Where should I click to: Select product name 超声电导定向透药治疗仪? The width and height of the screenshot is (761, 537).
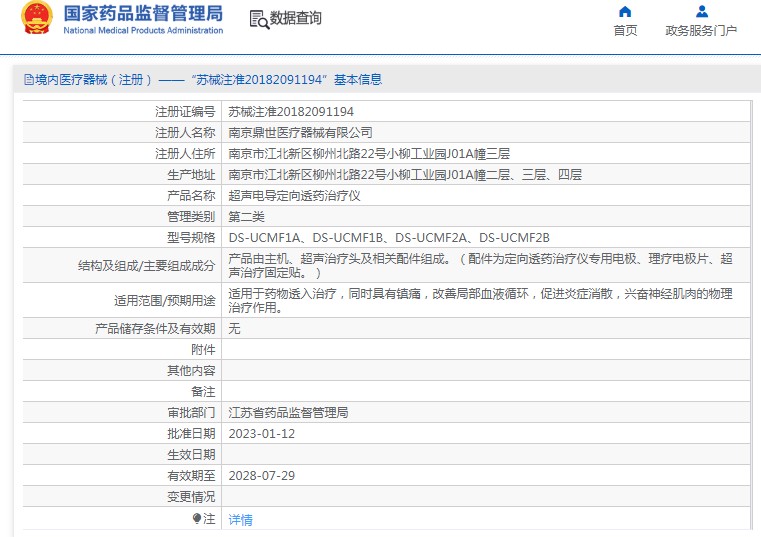click(x=294, y=196)
